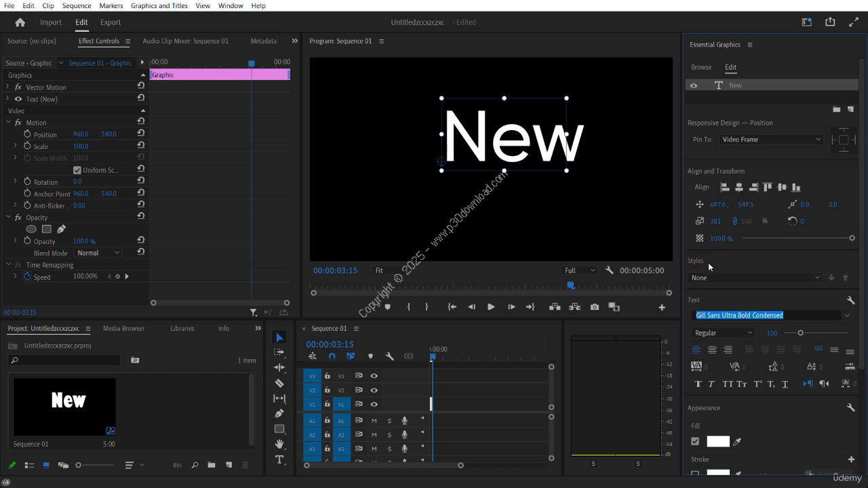Select the Hand tool in the toolbar
The image size is (868, 488).
pos(279,444)
